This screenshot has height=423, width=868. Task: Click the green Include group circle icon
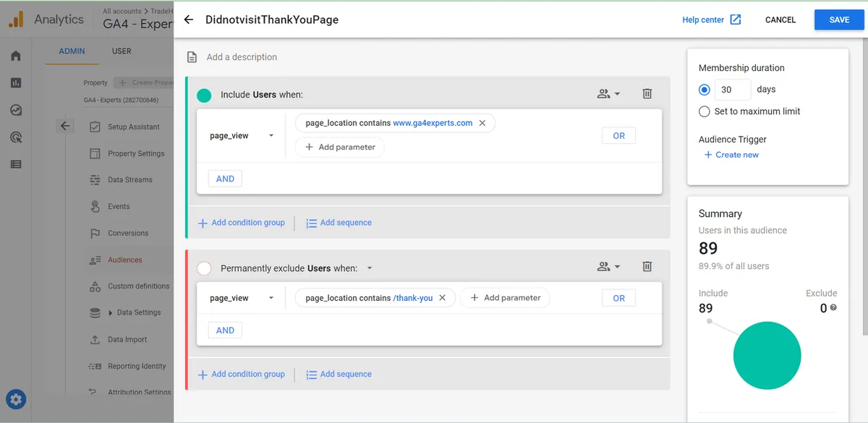point(204,95)
